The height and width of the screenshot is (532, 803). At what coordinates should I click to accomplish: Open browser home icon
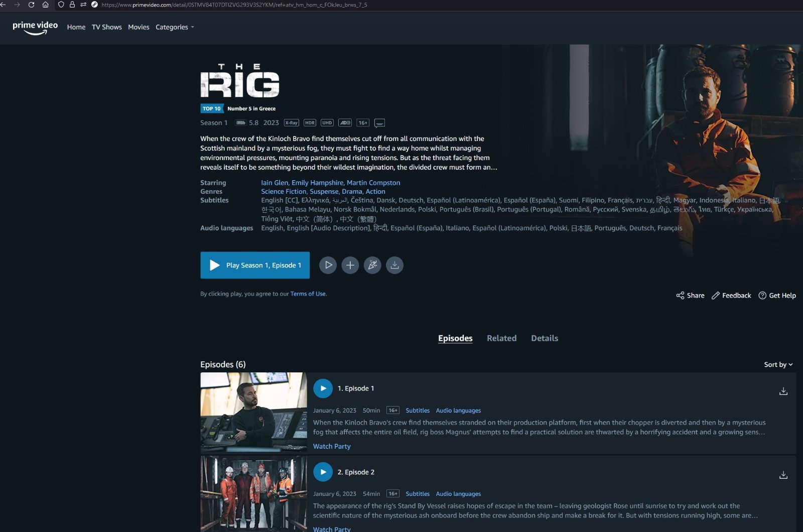click(x=45, y=5)
